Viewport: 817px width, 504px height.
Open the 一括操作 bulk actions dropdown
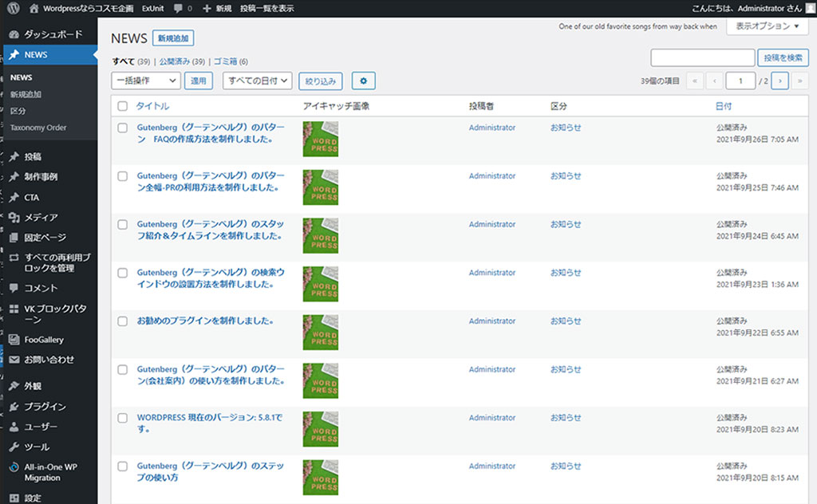tap(146, 81)
